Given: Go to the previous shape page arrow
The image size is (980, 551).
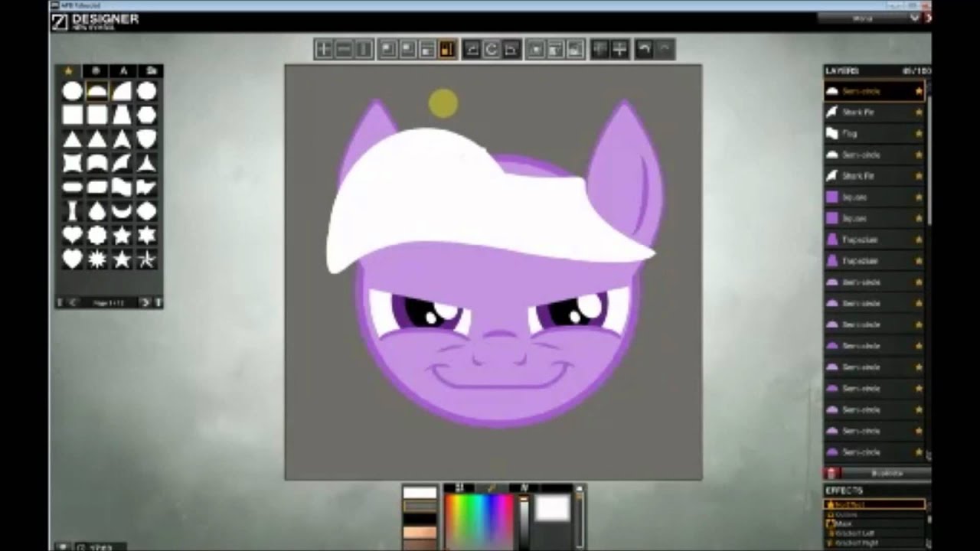Looking at the screenshot, I should 73,302.
